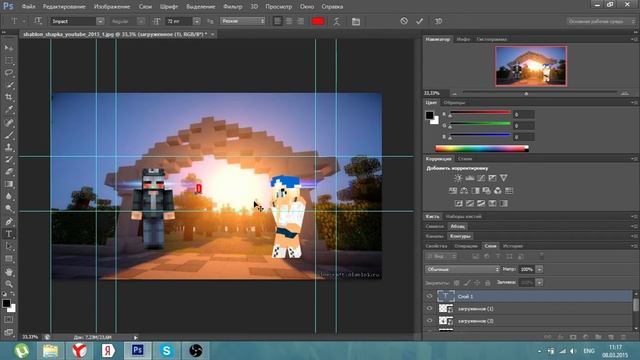Viewport: 640px width, 360px height.
Task: Hide the загруженное (2) layer
Action: [429, 321]
